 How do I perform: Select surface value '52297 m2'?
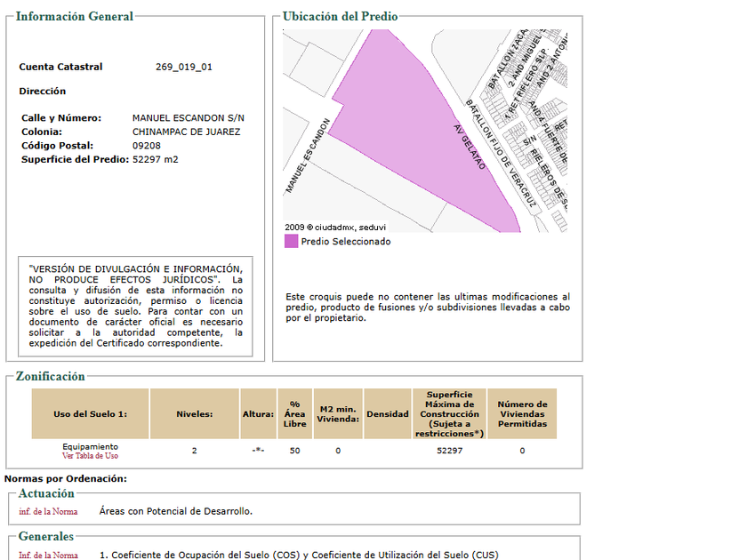tap(156, 159)
